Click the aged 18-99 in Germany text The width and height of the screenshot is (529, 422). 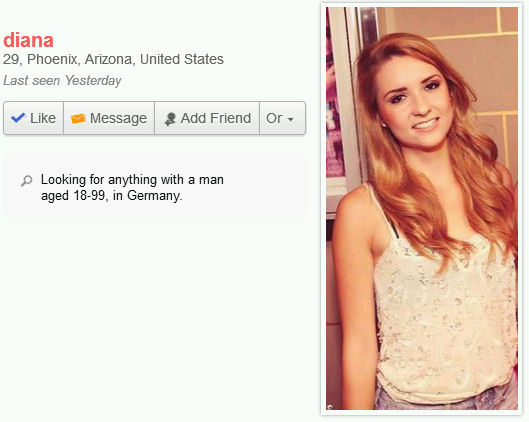click(112, 196)
